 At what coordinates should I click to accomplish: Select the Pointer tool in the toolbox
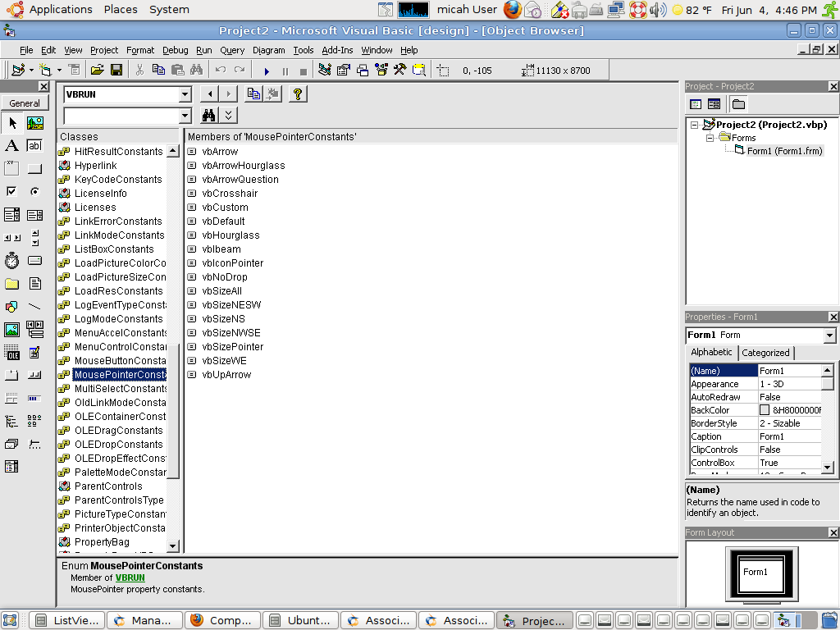tap(12, 123)
